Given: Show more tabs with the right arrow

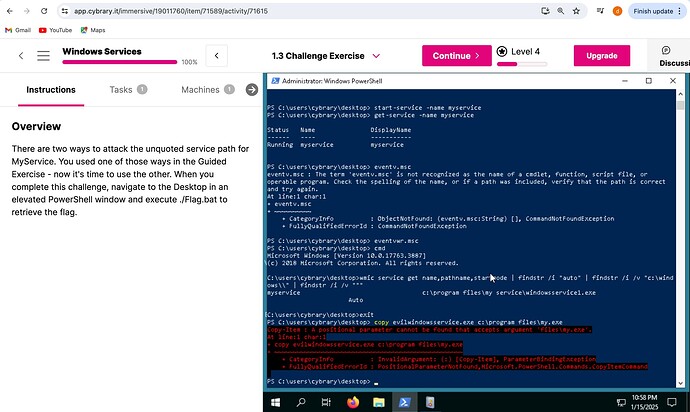Looking at the screenshot, I should click(x=251, y=90).
